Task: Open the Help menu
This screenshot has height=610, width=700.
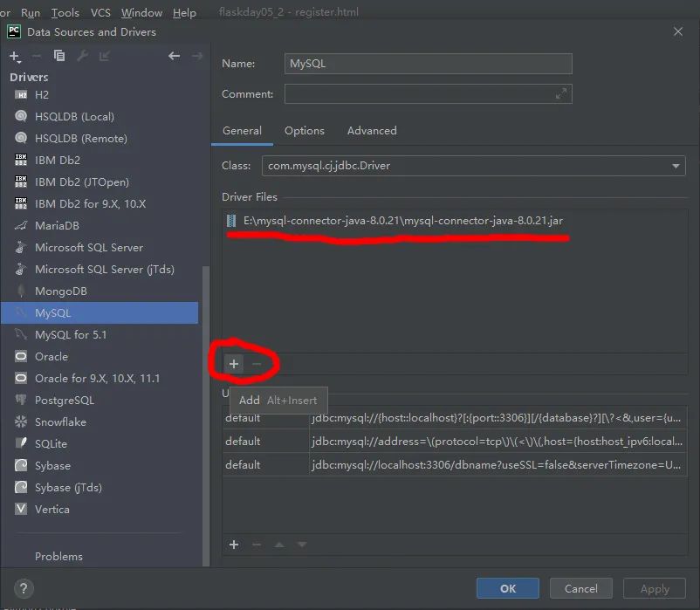Action: point(184,13)
